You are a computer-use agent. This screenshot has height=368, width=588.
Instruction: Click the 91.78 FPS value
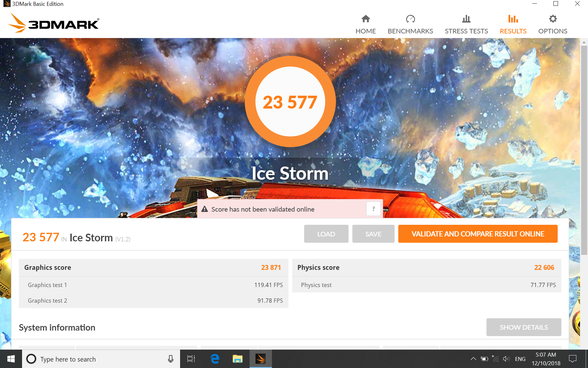coord(270,301)
